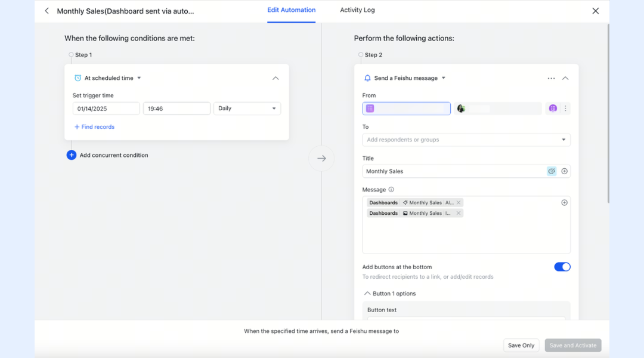Click the Save and Activate button

[x=573, y=345]
